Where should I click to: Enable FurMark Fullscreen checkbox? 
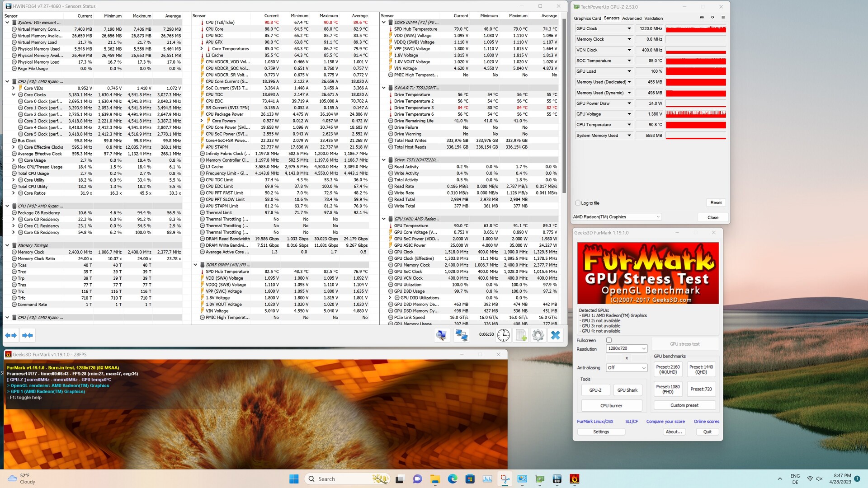pos(609,340)
